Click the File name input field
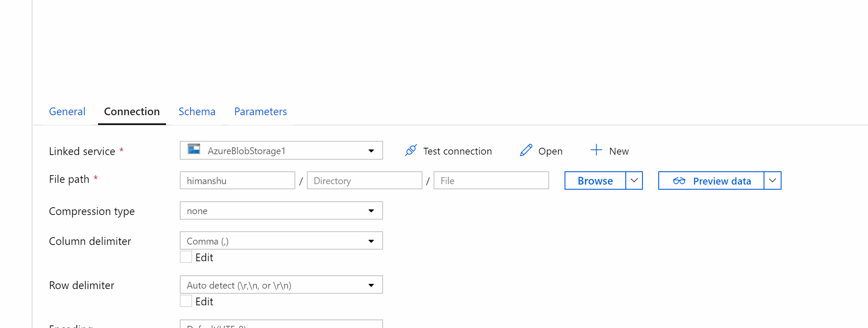The height and width of the screenshot is (328, 868). [491, 180]
